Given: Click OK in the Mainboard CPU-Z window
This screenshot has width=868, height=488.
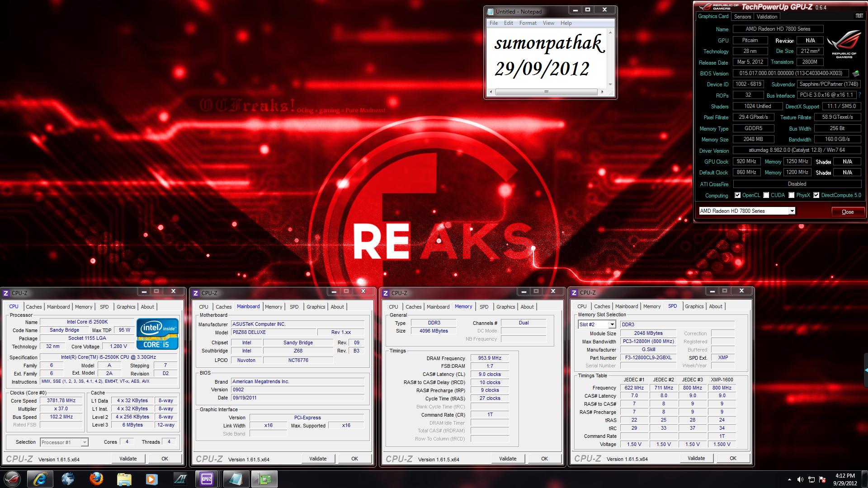Looking at the screenshot, I should [x=354, y=459].
